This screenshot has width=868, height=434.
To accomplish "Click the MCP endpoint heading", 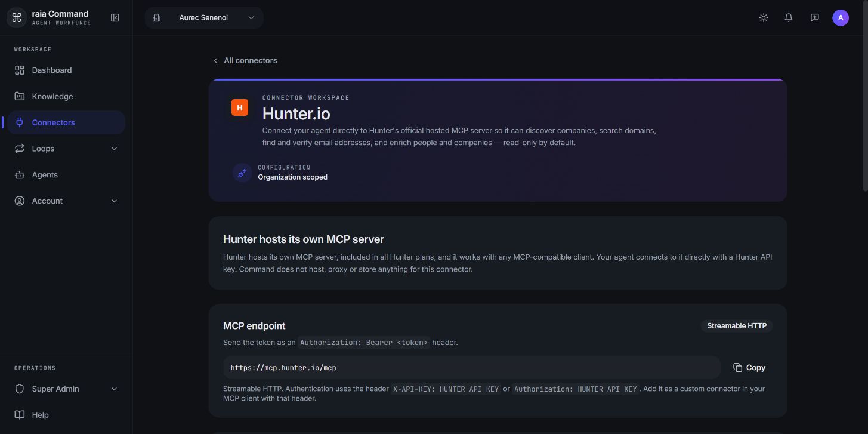I will pyautogui.click(x=254, y=326).
